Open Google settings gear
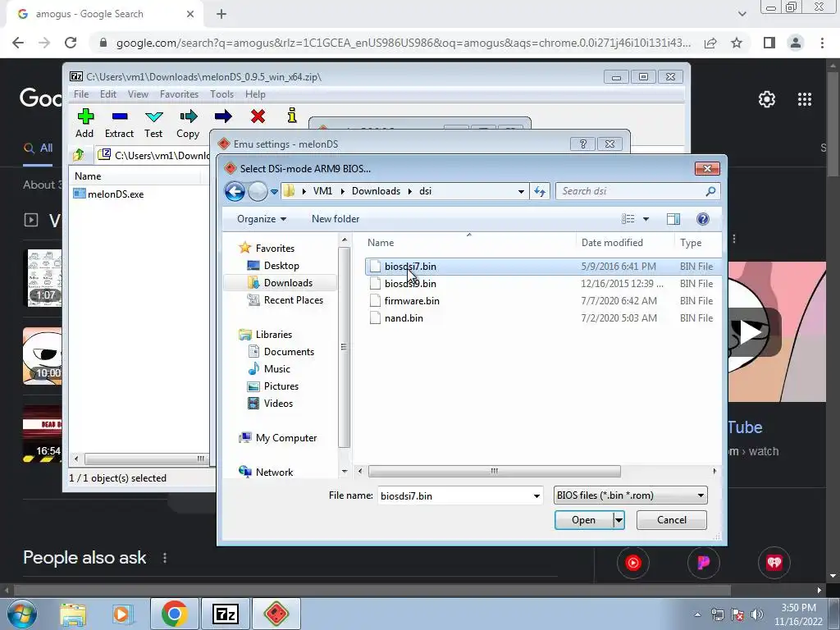 pyautogui.click(x=767, y=99)
